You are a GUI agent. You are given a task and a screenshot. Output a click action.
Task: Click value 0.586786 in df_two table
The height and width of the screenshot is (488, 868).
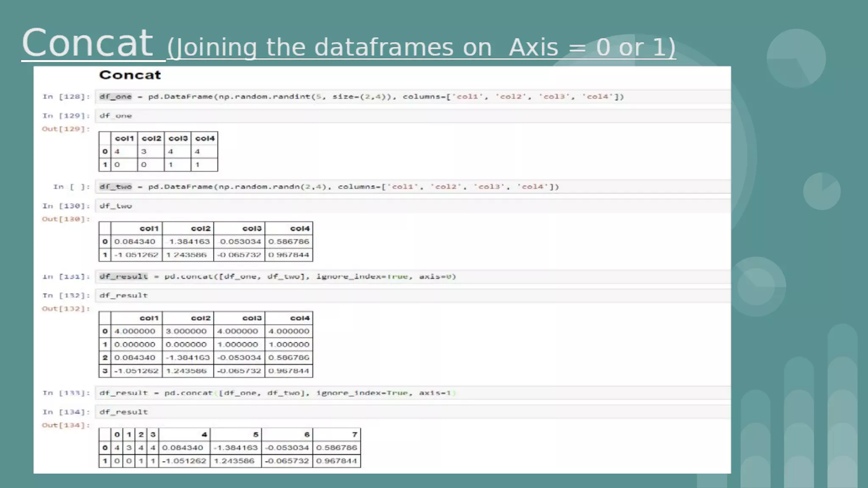click(x=289, y=241)
